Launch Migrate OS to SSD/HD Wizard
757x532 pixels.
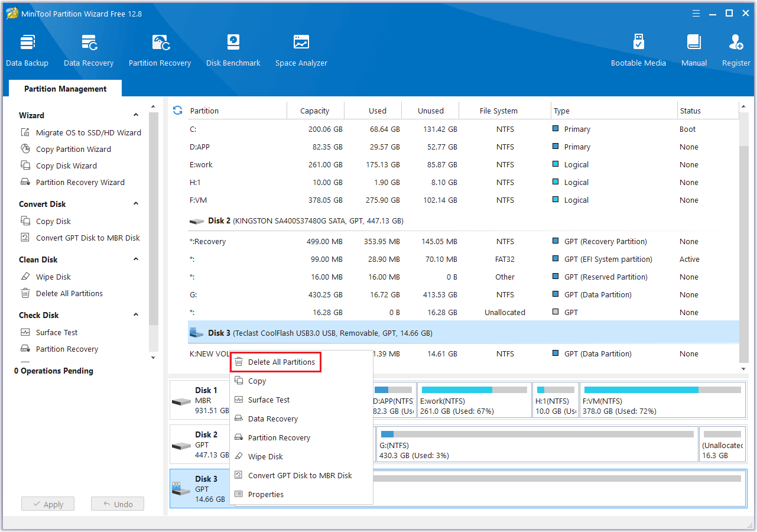tap(81, 132)
